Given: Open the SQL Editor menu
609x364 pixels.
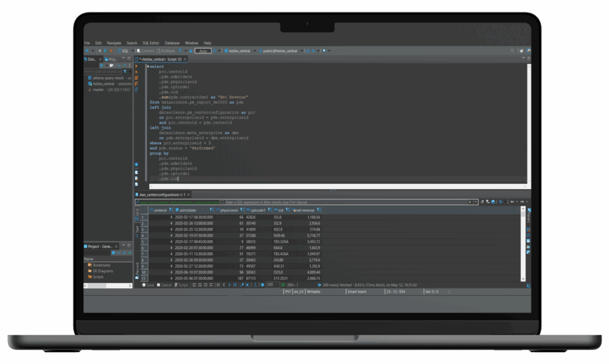Looking at the screenshot, I should [x=150, y=43].
